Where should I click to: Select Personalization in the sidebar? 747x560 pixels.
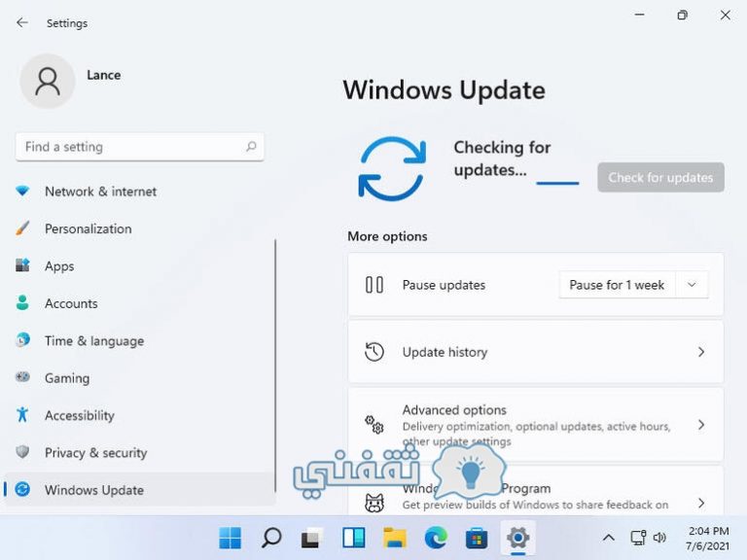140,228
